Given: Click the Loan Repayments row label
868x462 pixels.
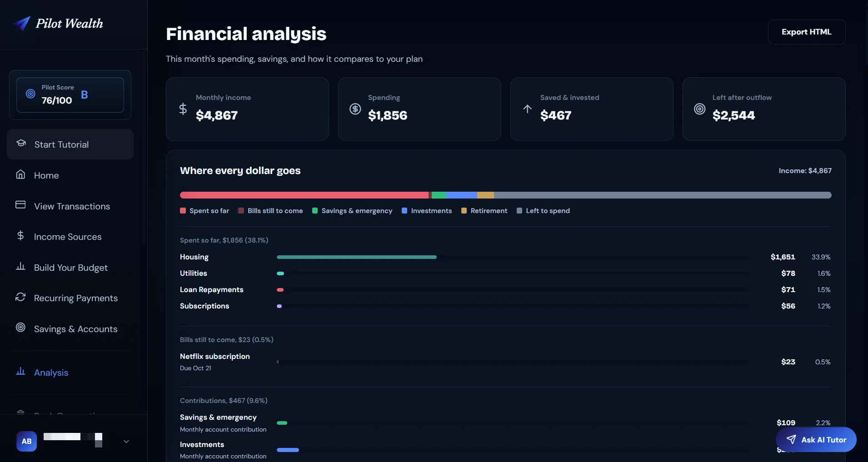Looking at the screenshot, I should coord(212,290).
